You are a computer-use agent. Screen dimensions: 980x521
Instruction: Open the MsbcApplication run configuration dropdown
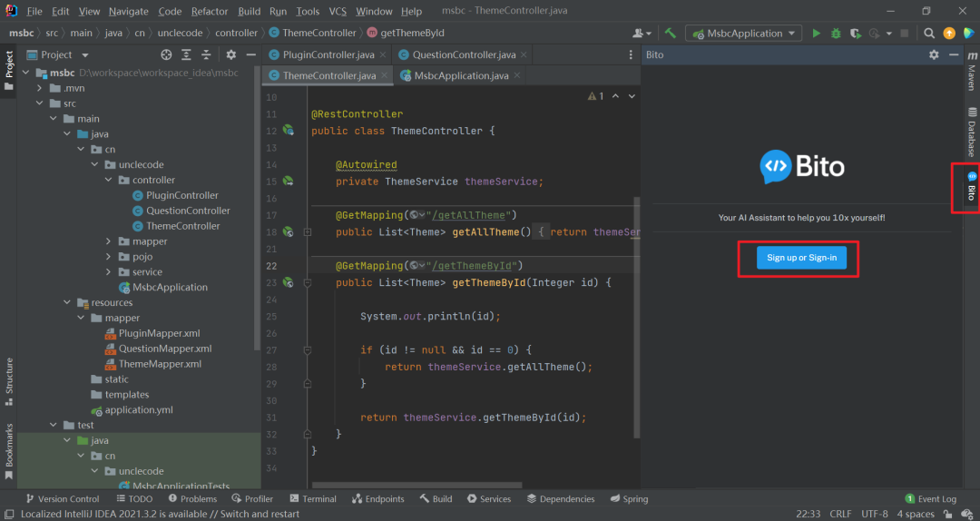pyautogui.click(x=744, y=34)
